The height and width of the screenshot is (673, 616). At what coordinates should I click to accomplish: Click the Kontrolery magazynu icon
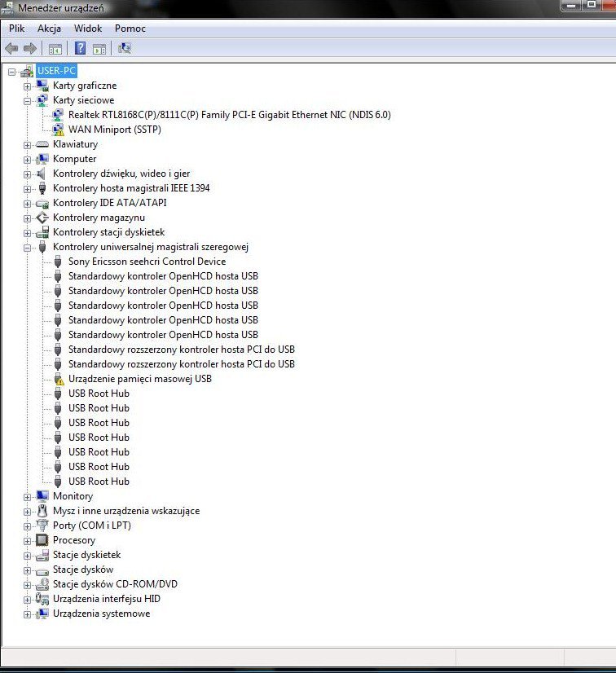click(x=42, y=218)
